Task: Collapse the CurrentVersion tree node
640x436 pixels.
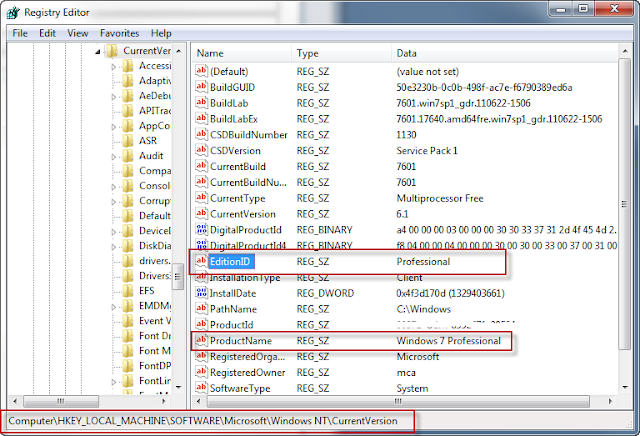Action: point(98,51)
